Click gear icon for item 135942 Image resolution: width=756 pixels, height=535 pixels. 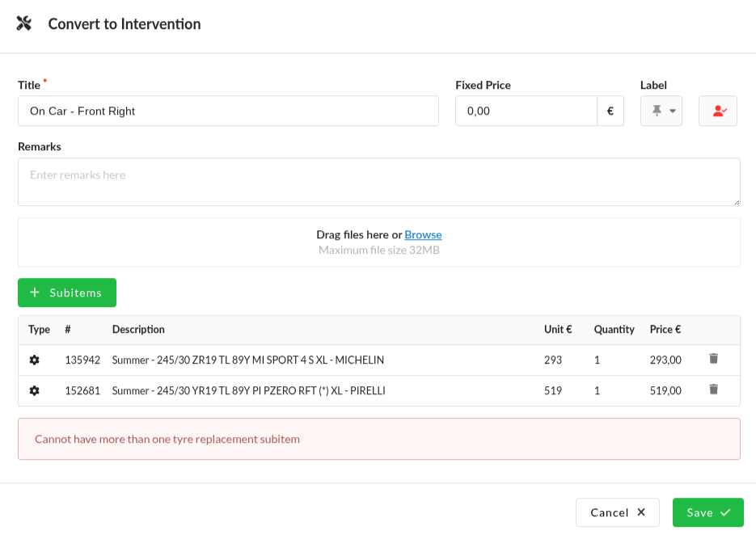tap(34, 360)
